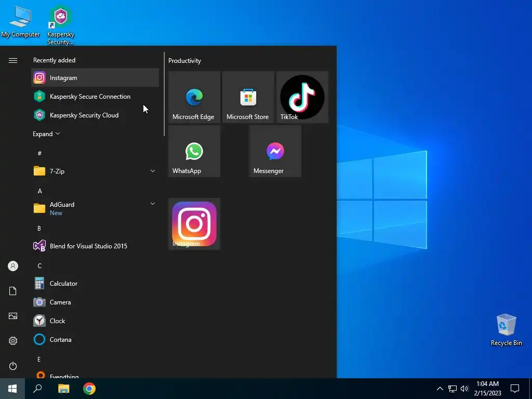Image resolution: width=532 pixels, height=399 pixels.
Task: Jump to the # letter header
Action: [39, 153]
